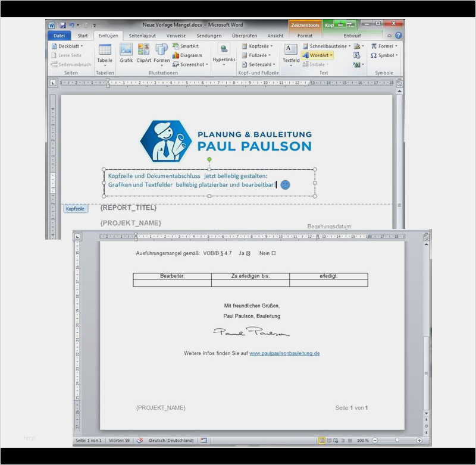Open the Undo history dropdown arrow
Viewport: 476px width, 465px height.
pos(78,25)
